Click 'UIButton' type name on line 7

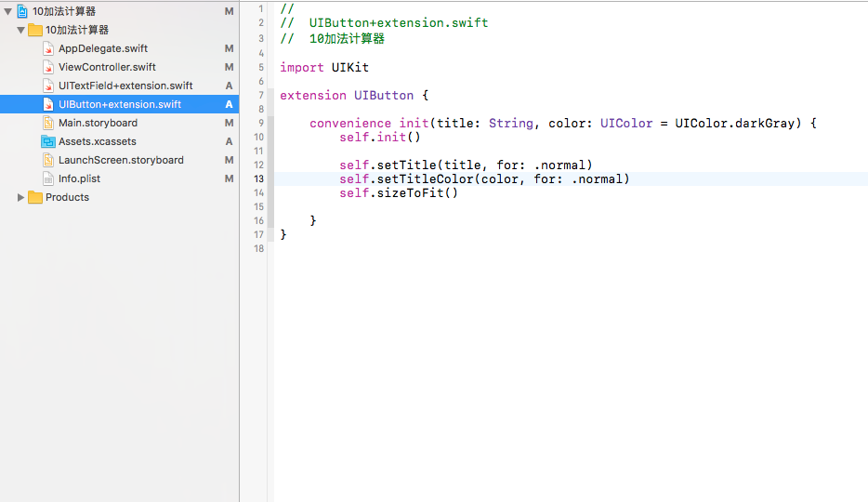click(x=384, y=95)
